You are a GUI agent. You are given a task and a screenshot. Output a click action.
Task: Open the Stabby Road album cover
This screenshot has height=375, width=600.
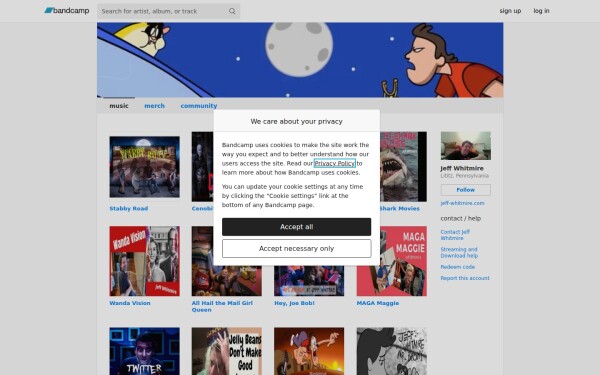pos(144,167)
